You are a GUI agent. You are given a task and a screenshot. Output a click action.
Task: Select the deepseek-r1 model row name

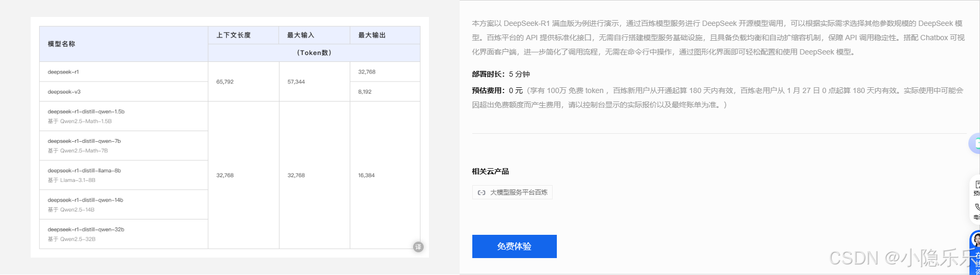[63, 72]
